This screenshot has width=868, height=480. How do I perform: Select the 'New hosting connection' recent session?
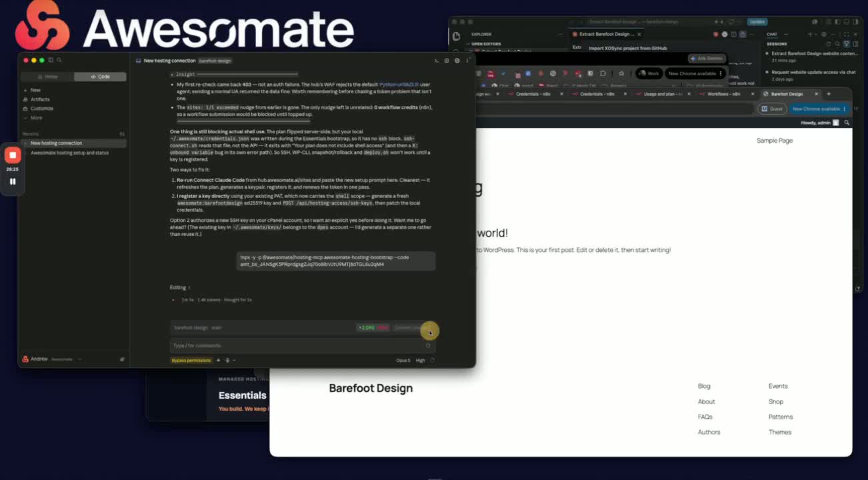74,143
